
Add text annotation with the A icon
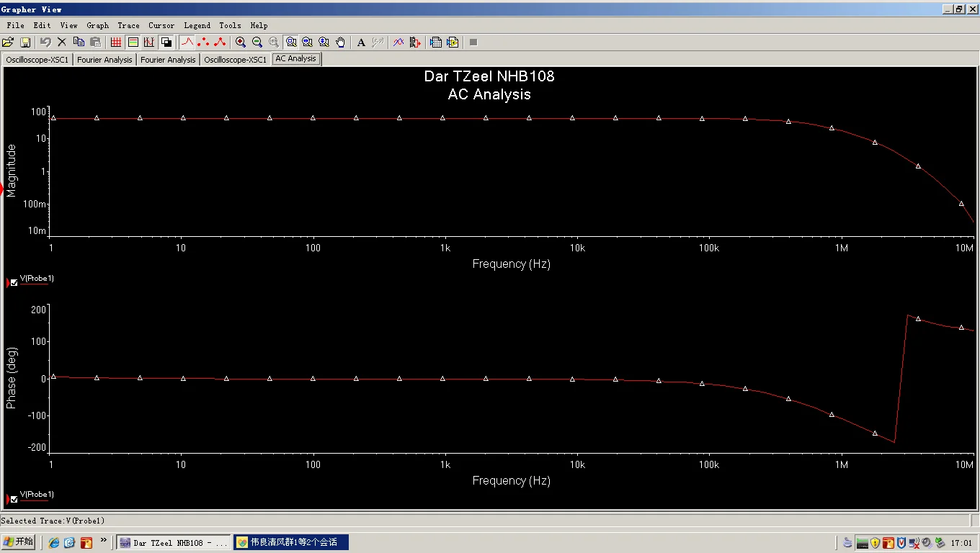point(362,42)
